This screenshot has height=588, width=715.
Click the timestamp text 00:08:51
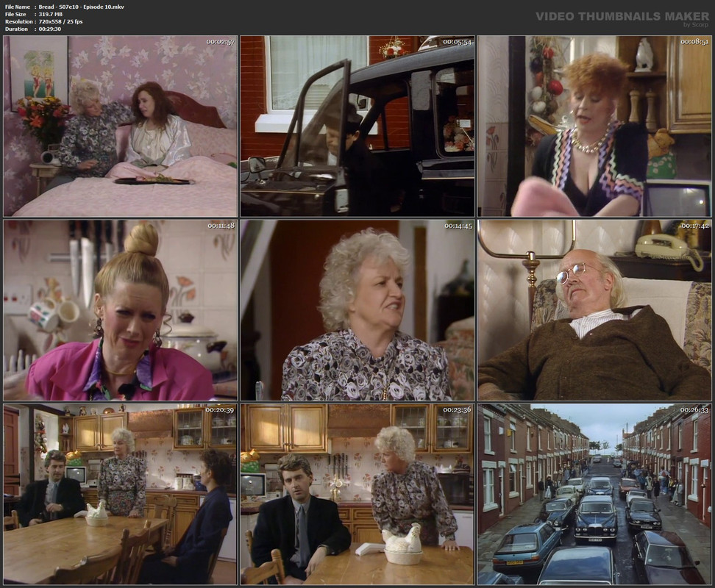pyautogui.click(x=694, y=41)
